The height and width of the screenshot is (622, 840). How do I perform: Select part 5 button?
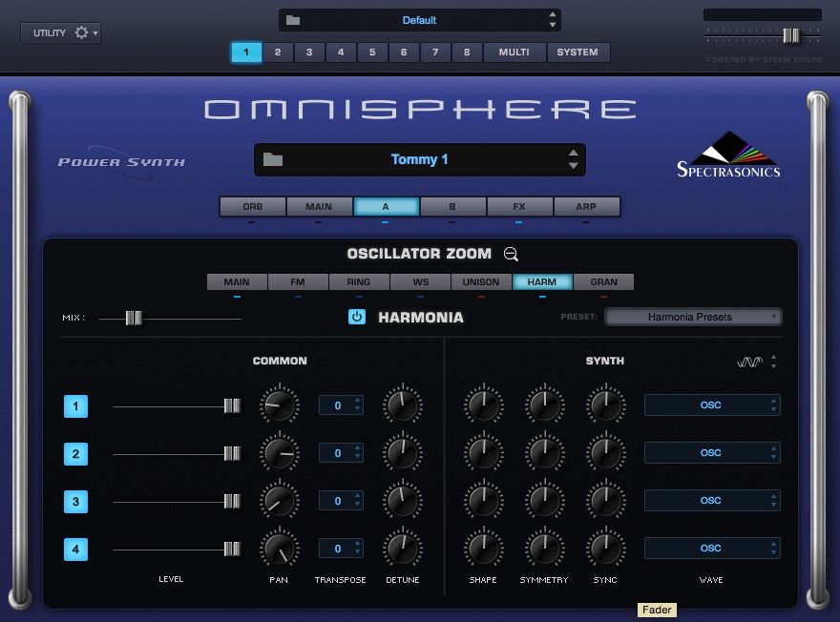click(372, 52)
